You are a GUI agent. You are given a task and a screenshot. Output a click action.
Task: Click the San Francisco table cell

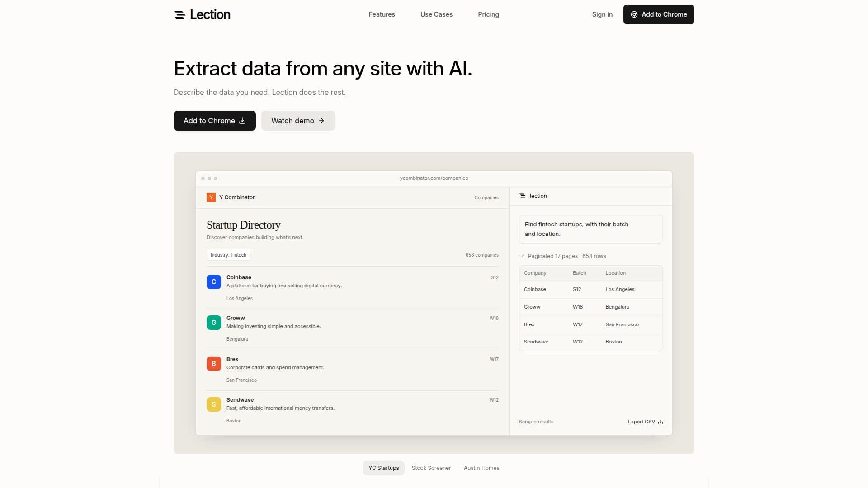click(x=622, y=325)
